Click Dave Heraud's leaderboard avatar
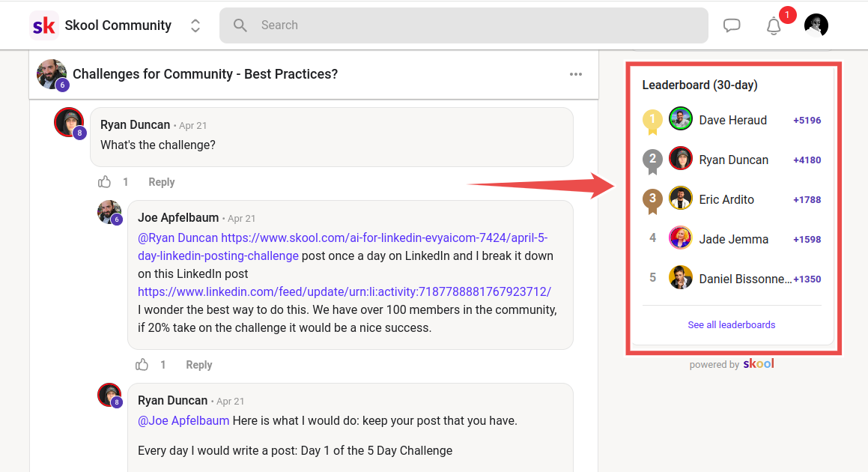Image resolution: width=868 pixels, height=472 pixels. click(x=680, y=118)
